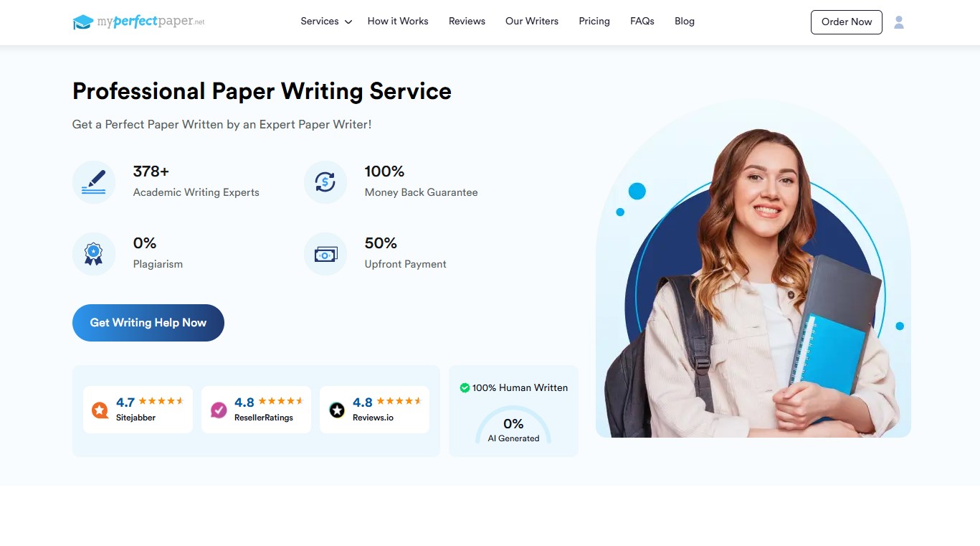Click the 'Get a Perfect Paper Written' subtitle
The height and width of the screenshot is (546, 980).
pos(222,124)
